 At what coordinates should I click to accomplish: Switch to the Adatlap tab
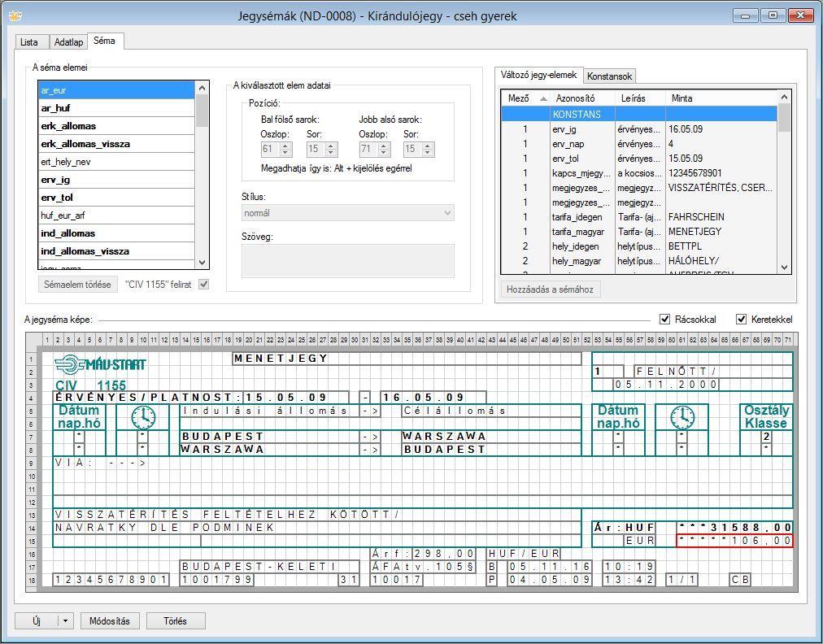click(69, 42)
